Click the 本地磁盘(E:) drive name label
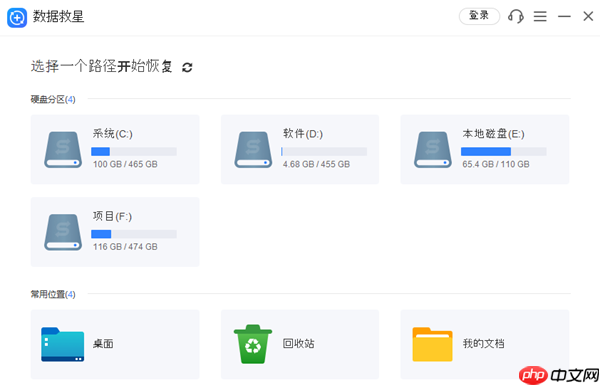 click(493, 134)
